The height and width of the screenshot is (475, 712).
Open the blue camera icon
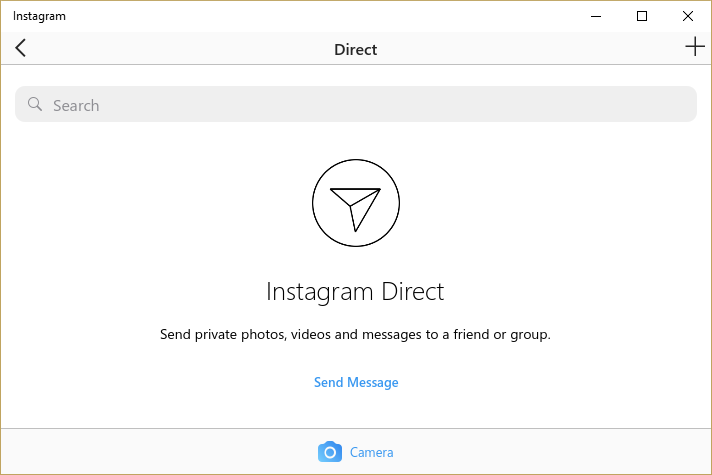click(330, 452)
